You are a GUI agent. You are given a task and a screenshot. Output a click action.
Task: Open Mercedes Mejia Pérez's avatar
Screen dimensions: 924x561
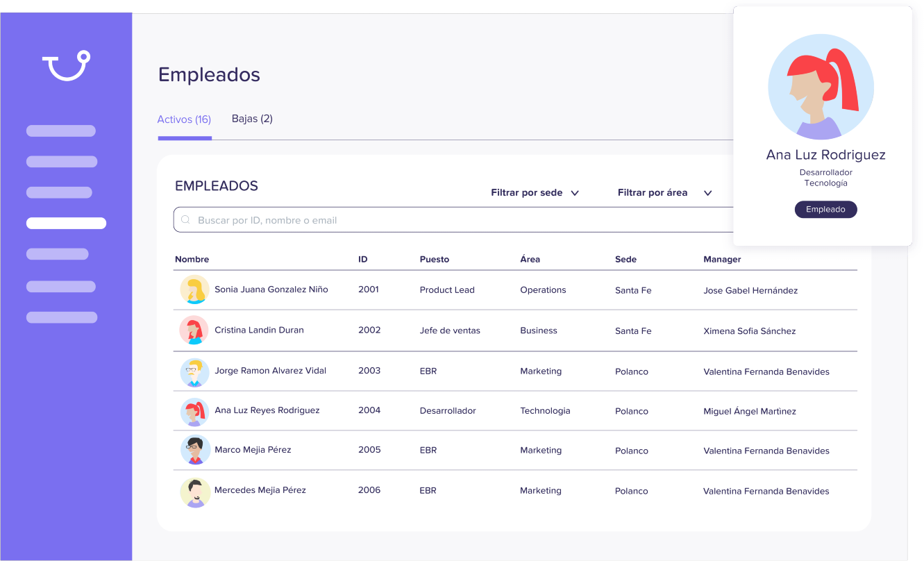pyautogui.click(x=194, y=492)
